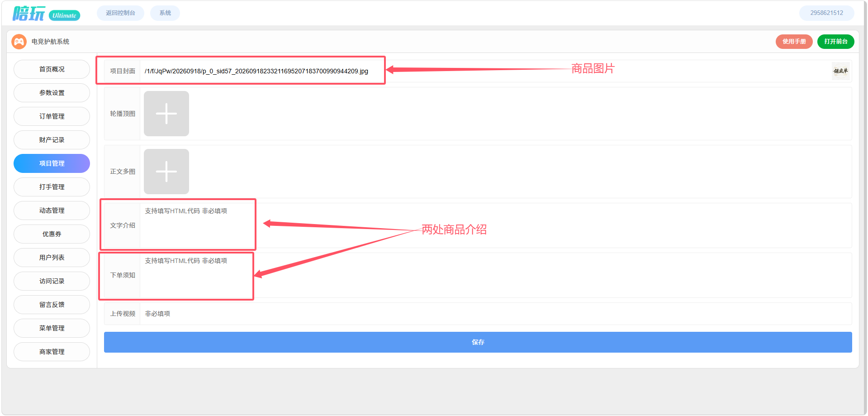Screen dimensions: 868x416
Task: Click the blue 保存 button
Action: (478, 342)
